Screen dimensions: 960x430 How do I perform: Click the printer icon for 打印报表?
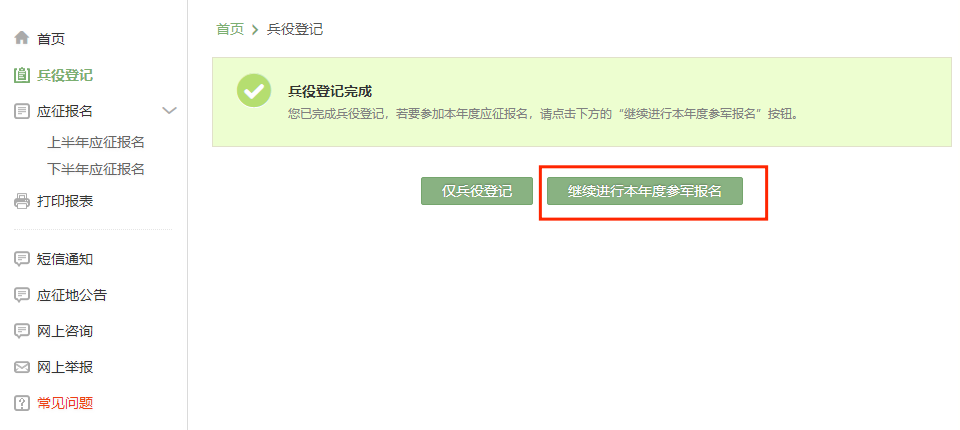click(x=21, y=201)
